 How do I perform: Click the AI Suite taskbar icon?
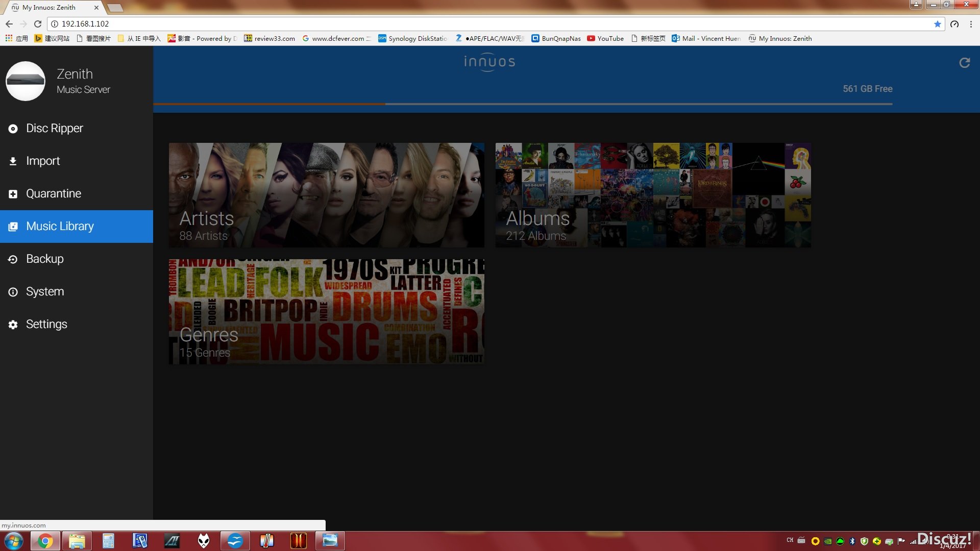click(172, 541)
